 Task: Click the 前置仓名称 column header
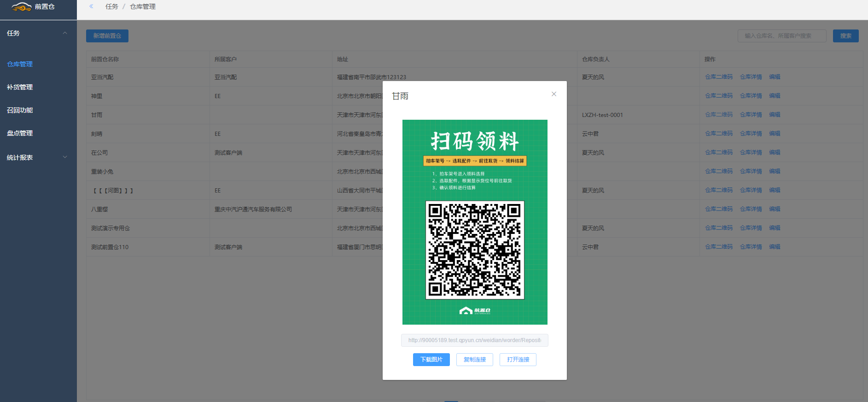(105, 59)
